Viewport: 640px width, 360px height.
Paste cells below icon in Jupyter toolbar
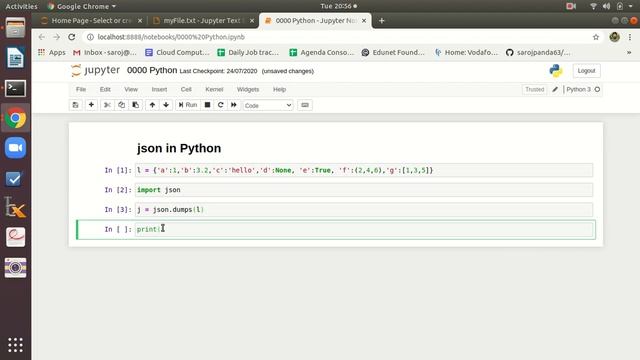click(x=136, y=105)
